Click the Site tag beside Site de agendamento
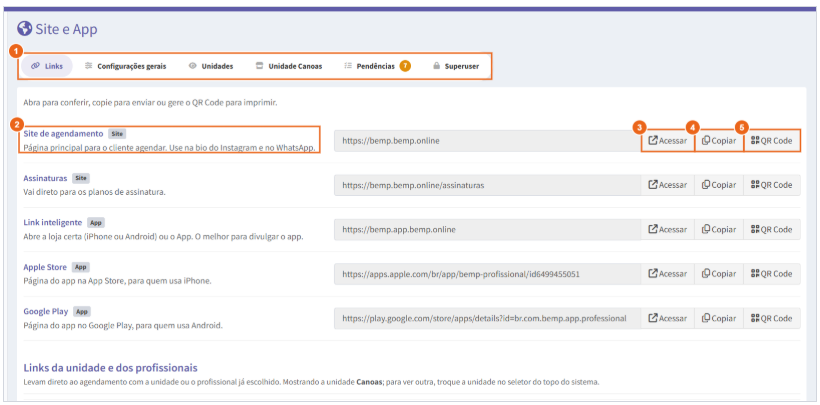Screen dimensions: 820x405 click(x=117, y=134)
